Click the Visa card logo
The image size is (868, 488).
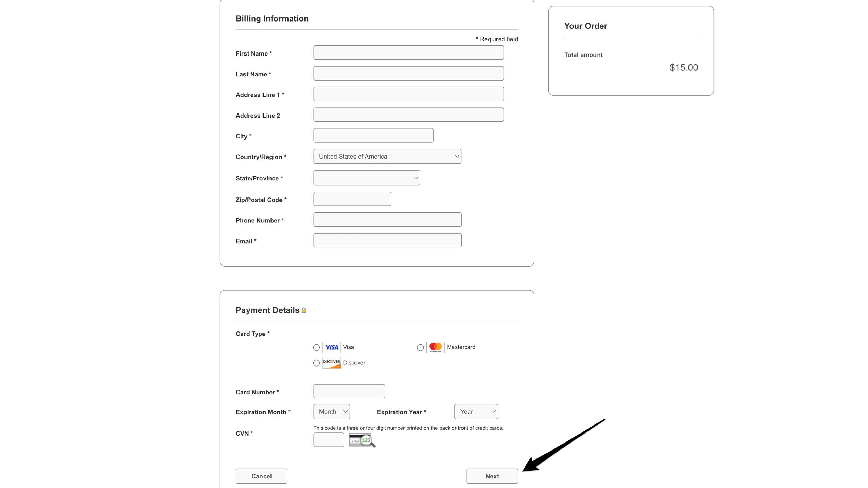(331, 347)
